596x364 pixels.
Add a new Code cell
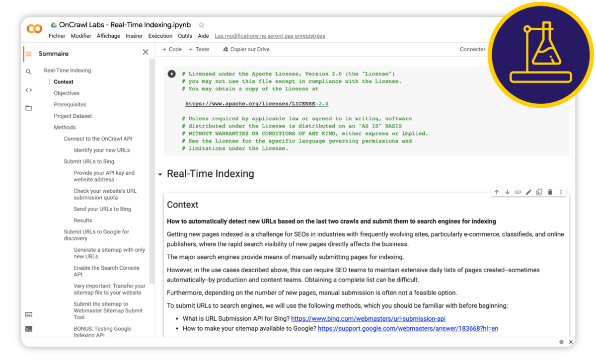click(172, 49)
